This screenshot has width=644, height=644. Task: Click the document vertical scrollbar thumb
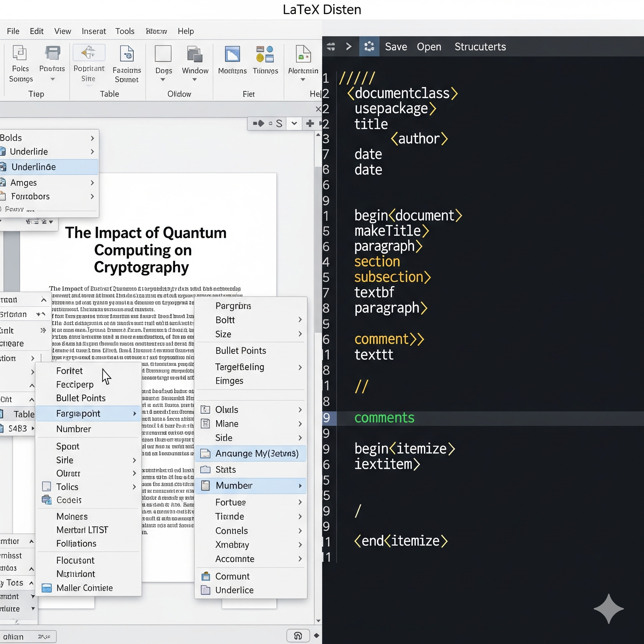(318, 249)
